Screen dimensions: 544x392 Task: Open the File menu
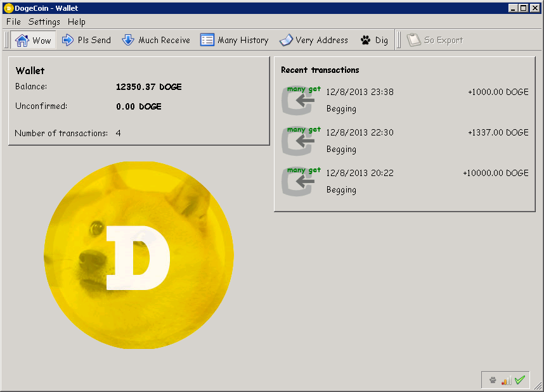(x=13, y=22)
